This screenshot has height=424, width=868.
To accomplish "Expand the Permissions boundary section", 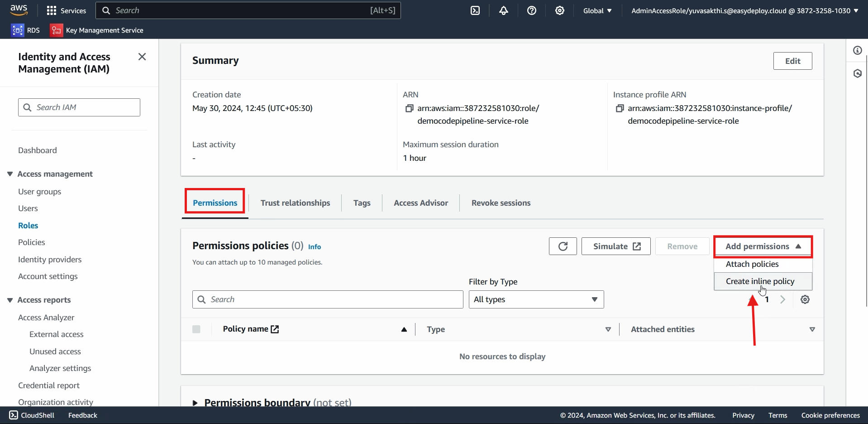I will (196, 403).
